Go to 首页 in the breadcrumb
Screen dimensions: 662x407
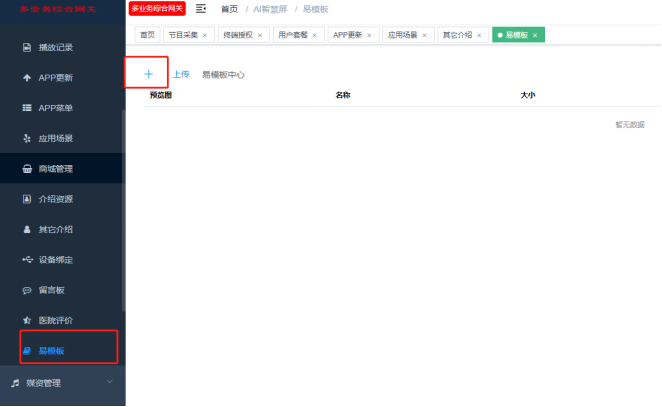tap(229, 9)
